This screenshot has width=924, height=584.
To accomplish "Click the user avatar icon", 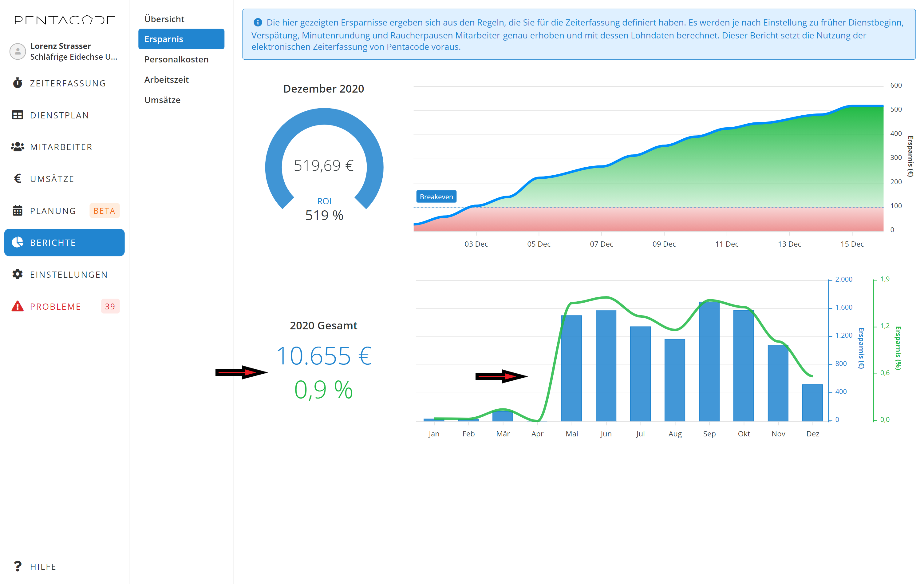I will coord(17,51).
